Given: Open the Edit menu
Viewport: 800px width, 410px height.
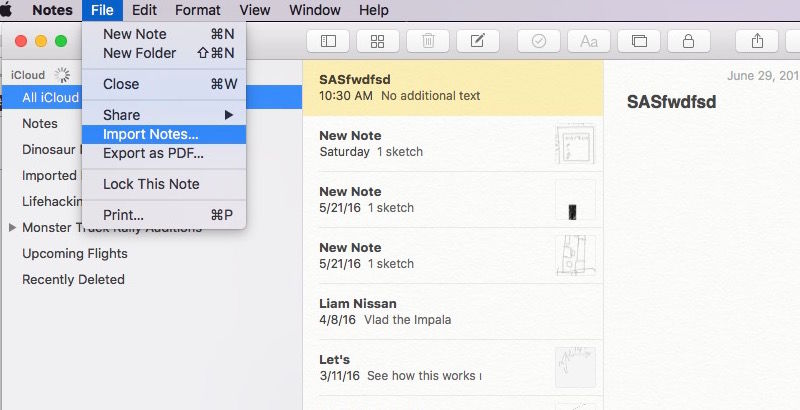Looking at the screenshot, I should [x=144, y=10].
